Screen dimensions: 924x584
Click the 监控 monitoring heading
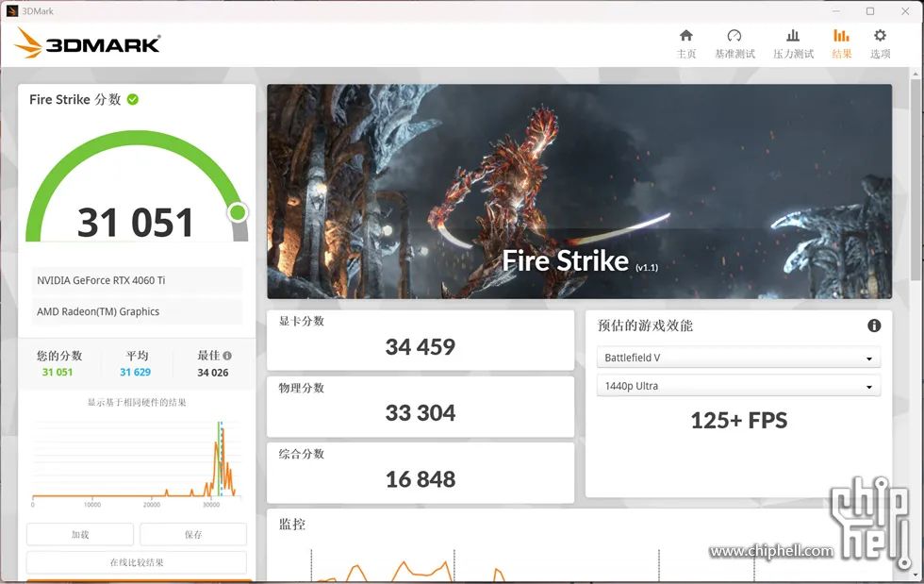(292, 524)
